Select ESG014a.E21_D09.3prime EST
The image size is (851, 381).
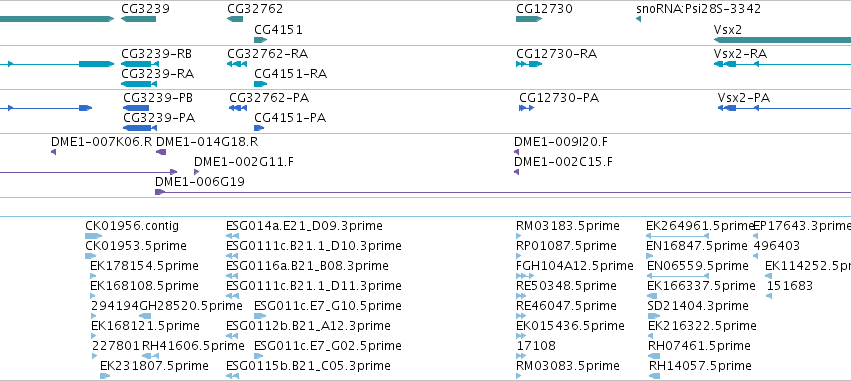point(304,225)
